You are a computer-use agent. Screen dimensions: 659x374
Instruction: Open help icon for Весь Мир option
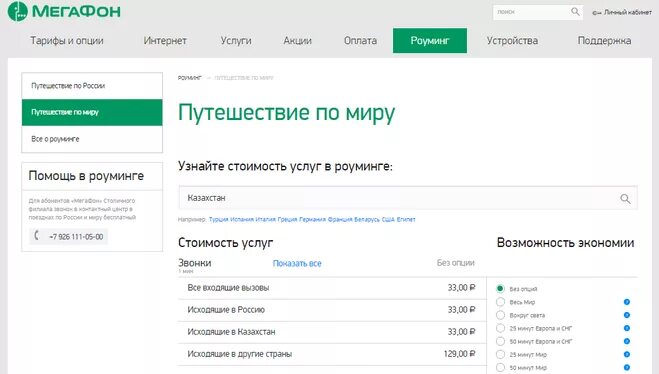pyautogui.click(x=627, y=302)
